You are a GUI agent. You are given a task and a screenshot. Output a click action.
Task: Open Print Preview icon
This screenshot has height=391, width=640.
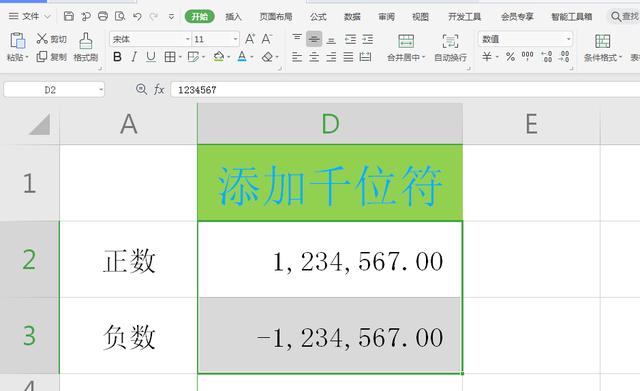pos(120,16)
